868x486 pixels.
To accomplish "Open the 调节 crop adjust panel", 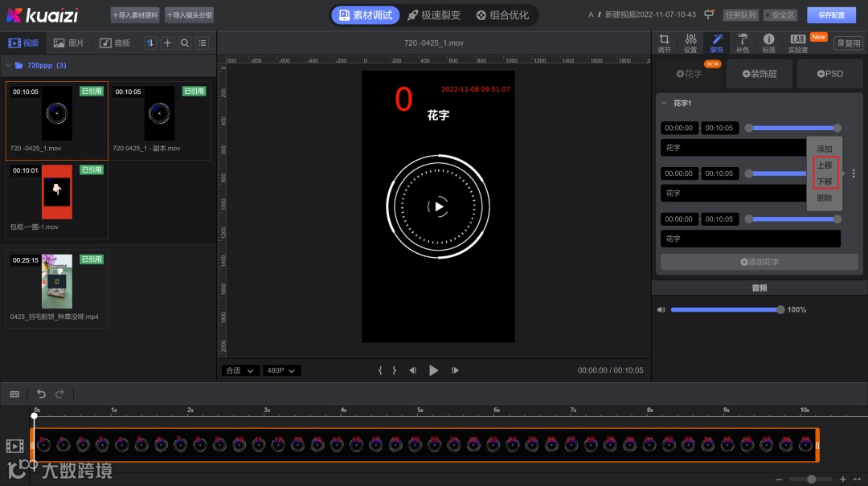I will 664,43.
